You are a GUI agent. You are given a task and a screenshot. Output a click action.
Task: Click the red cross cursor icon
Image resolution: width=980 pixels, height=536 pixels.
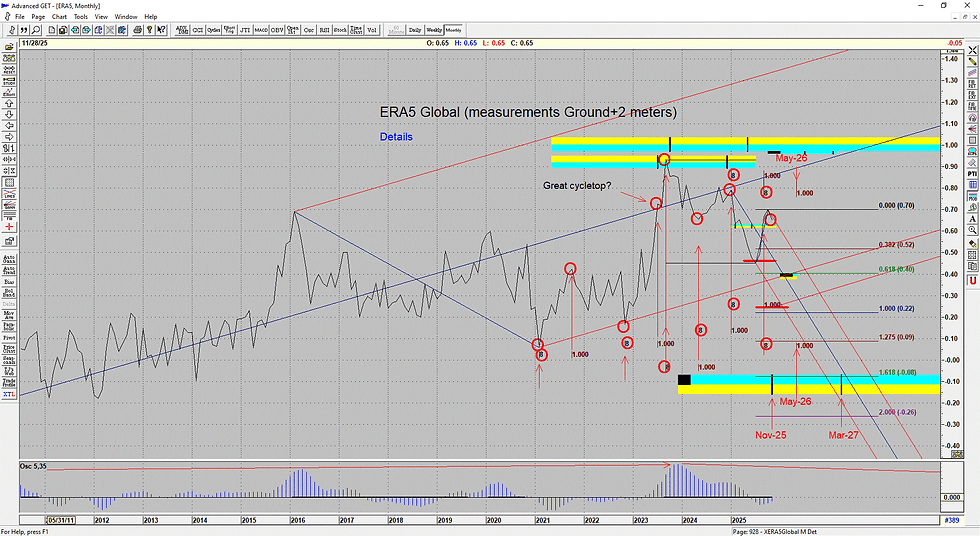point(9,225)
